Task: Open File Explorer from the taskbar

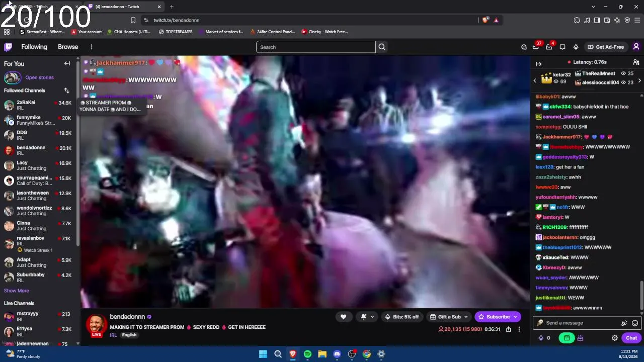Action: (x=322, y=354)
